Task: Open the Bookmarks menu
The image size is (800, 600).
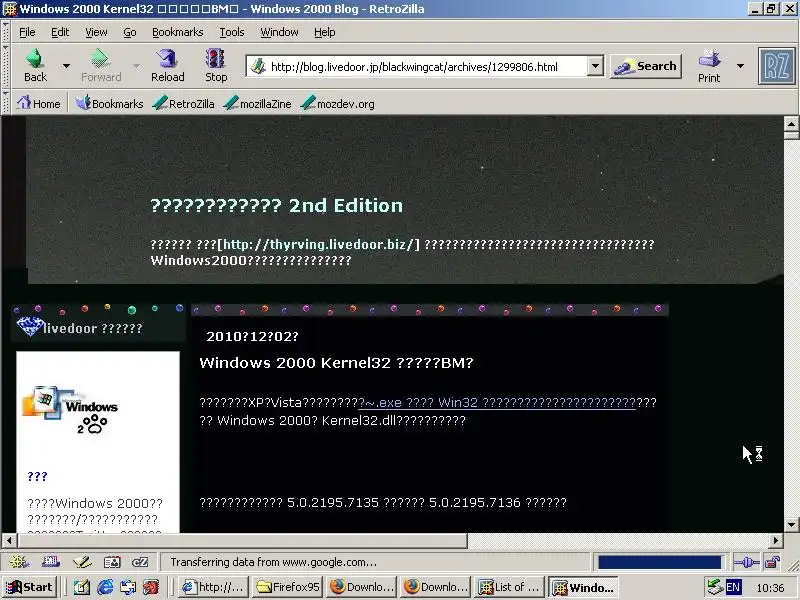Action: 178,32
